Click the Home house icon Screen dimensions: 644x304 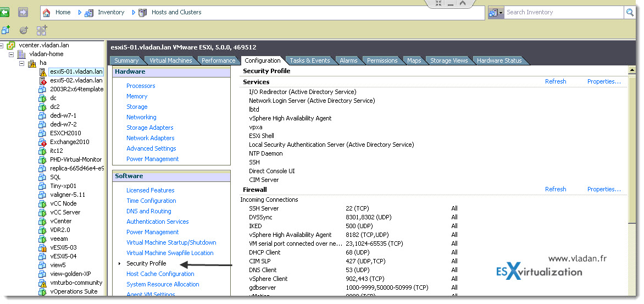click(47, 12)
